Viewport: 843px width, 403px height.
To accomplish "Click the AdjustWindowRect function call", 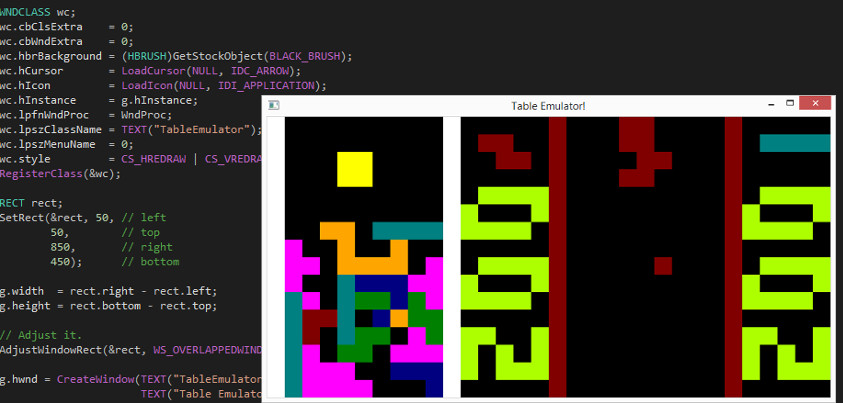I will (48, 350).
